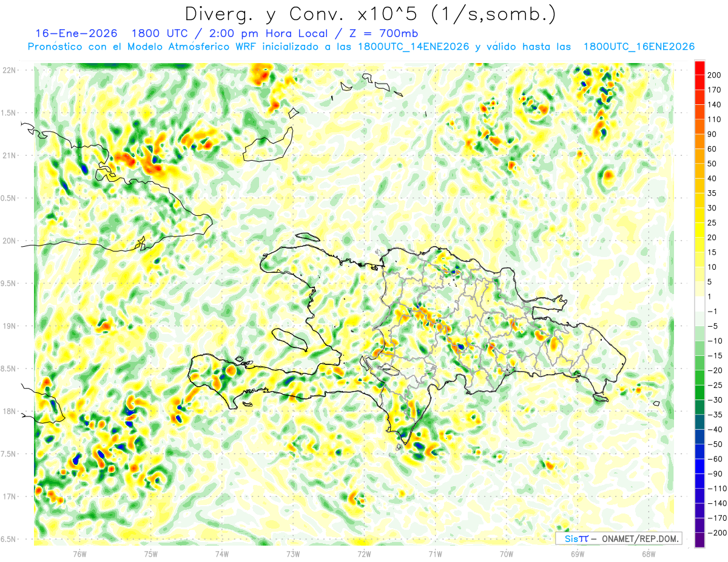Click the '7.5N' latitude label
Image resolution: width=728 pixels, height=562 pixels.
click(x=9, y=454)
